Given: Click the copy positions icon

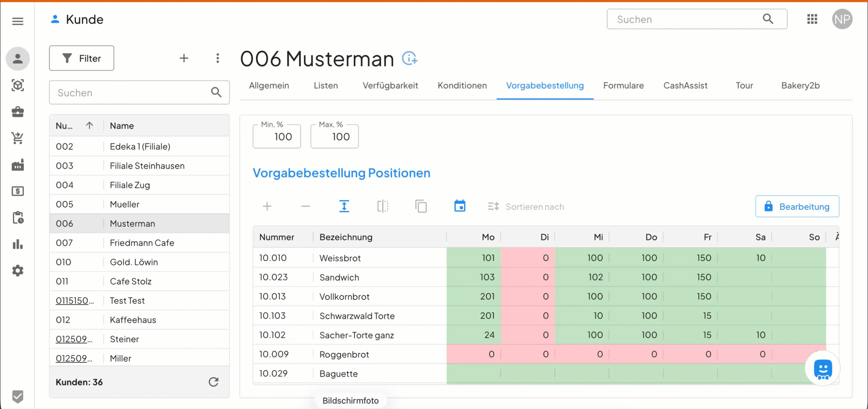Looking at the screenshot, I should click(421, 206).
